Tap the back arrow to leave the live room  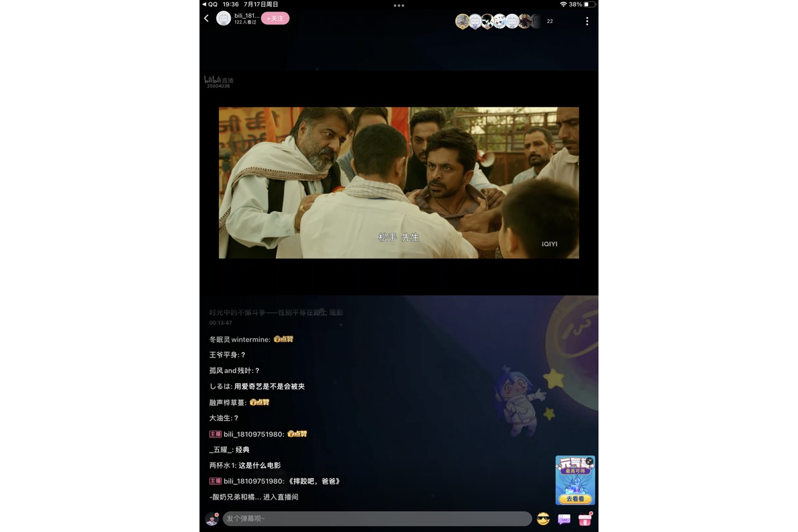click(206, 18)
